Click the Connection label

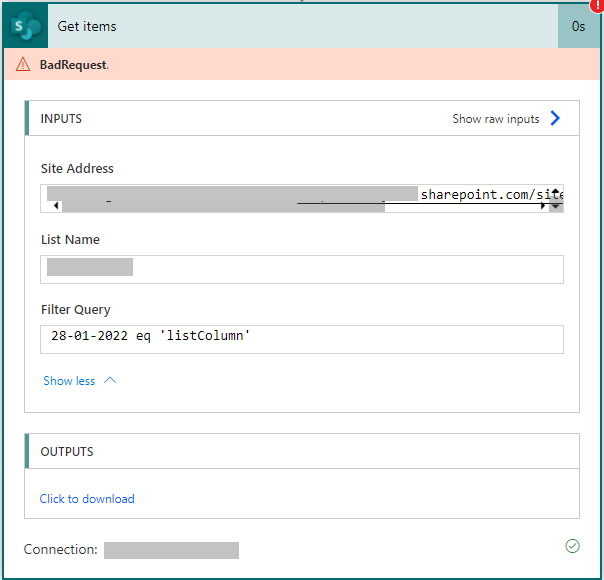click(x=60, y=549)
